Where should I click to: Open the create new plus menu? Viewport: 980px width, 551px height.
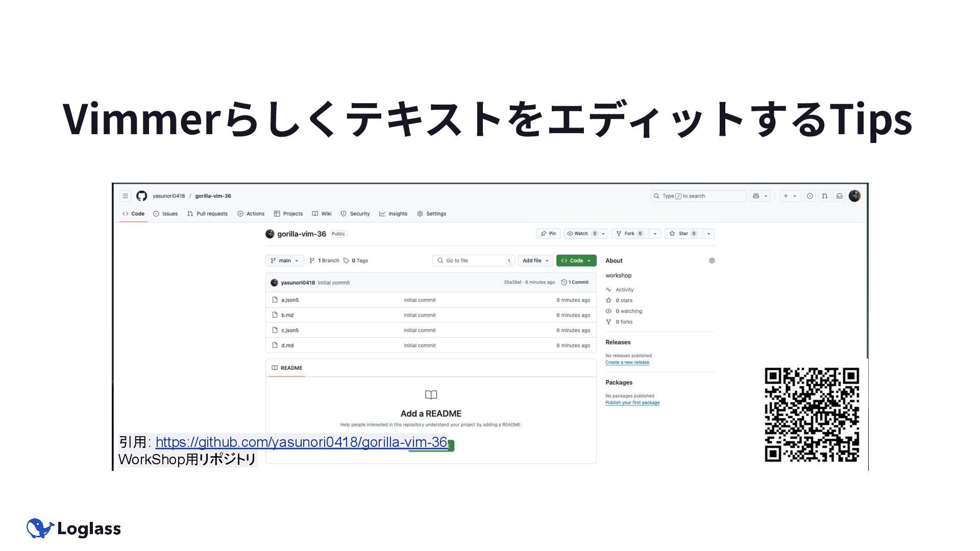790,196
